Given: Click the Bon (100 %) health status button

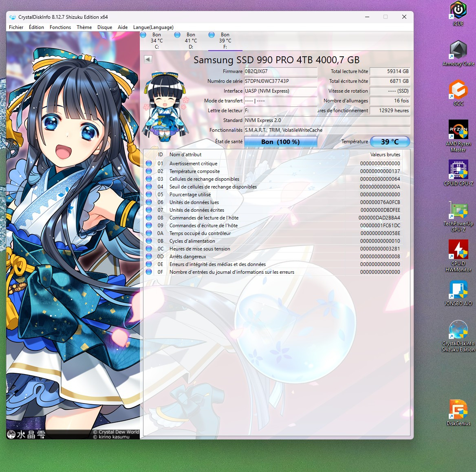Looking at the screenshot, I should click(x=280, y=142).
